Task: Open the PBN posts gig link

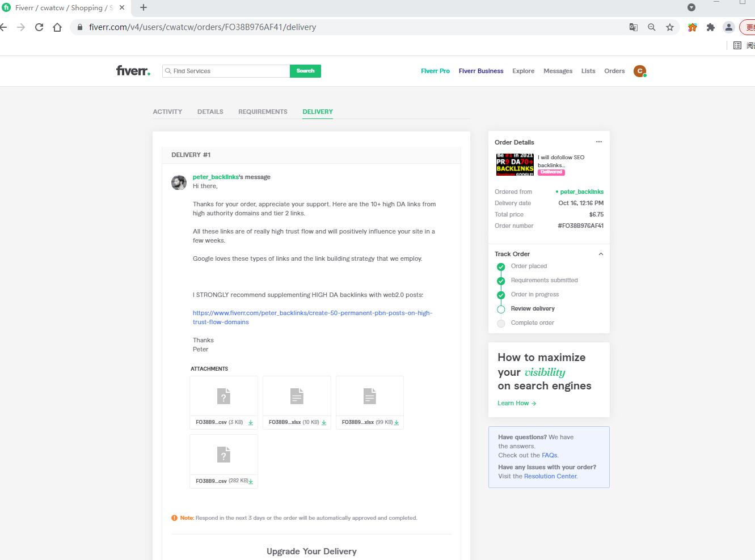Action: point(312,313)
